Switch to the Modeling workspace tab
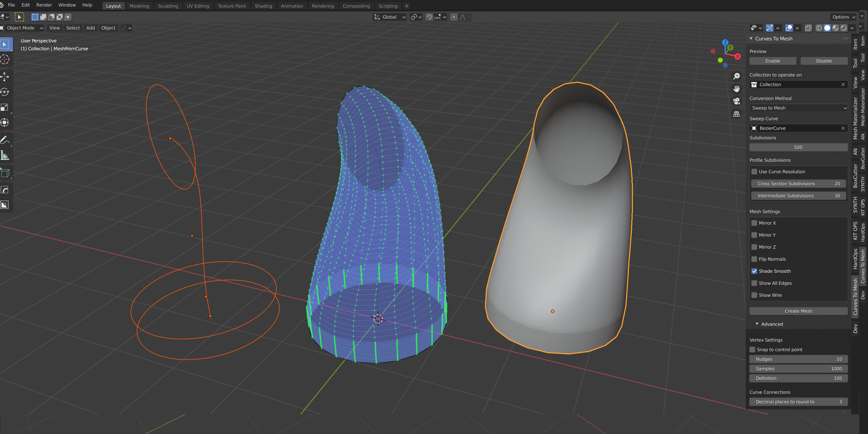Viewport: 868px width, 434px height. (139, 6)
